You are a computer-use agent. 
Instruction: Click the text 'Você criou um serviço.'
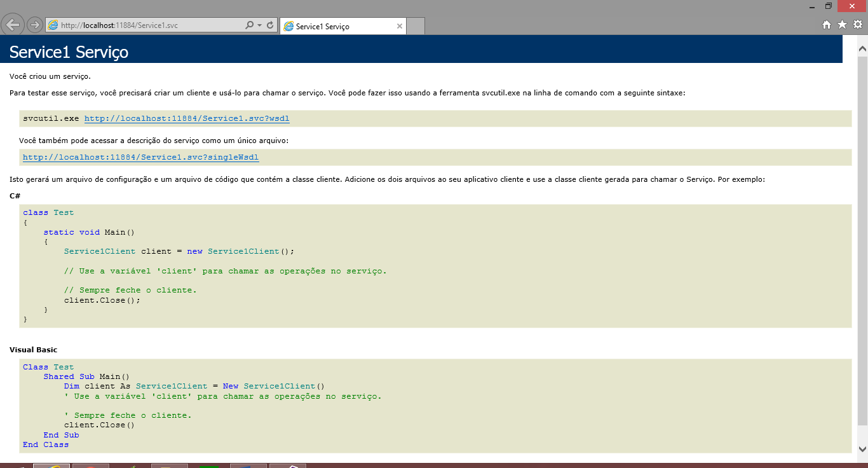click(x=50, y=76)
